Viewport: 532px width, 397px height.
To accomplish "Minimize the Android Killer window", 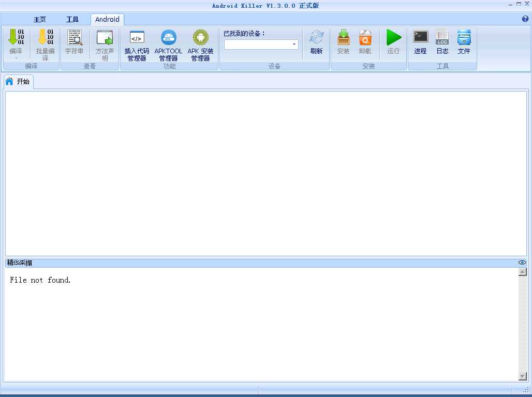I will coord(511,5).
